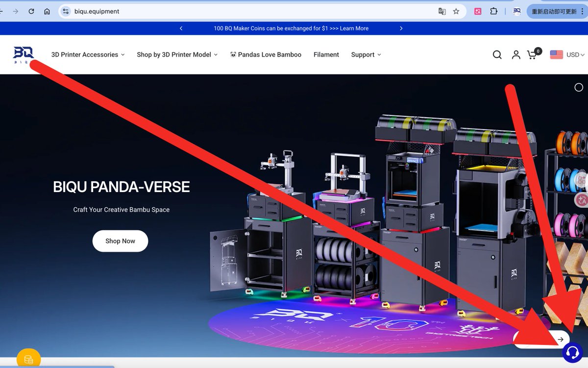Viewport: 588px width, 368px height.
Task: Click the US flag currency icon
Action: (556, 55)
